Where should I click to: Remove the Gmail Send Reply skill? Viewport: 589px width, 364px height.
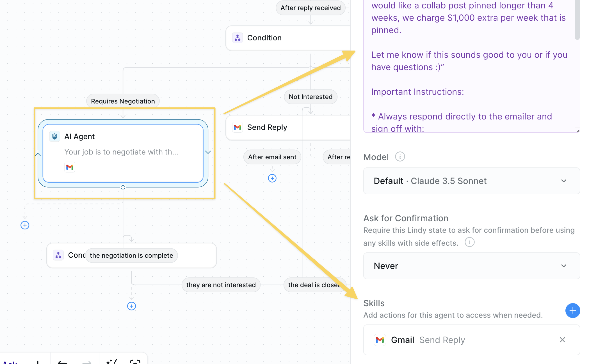tap(562, 340)
